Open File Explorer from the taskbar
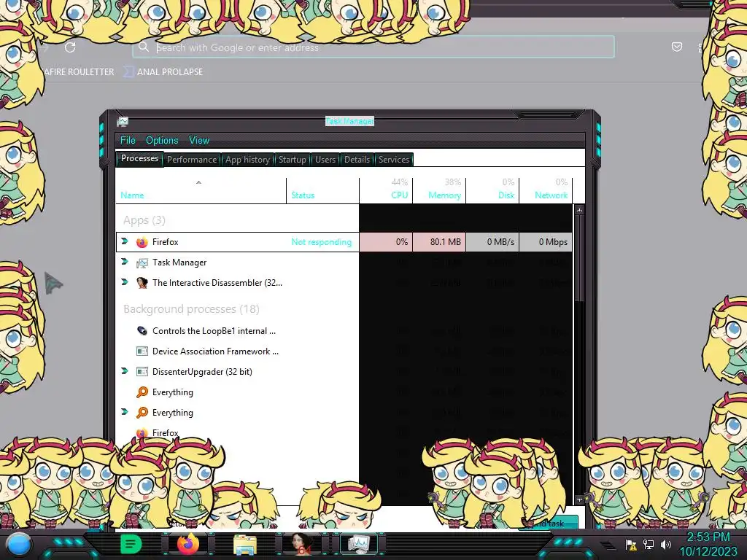 pyautogui.click(x=245, y=545)
